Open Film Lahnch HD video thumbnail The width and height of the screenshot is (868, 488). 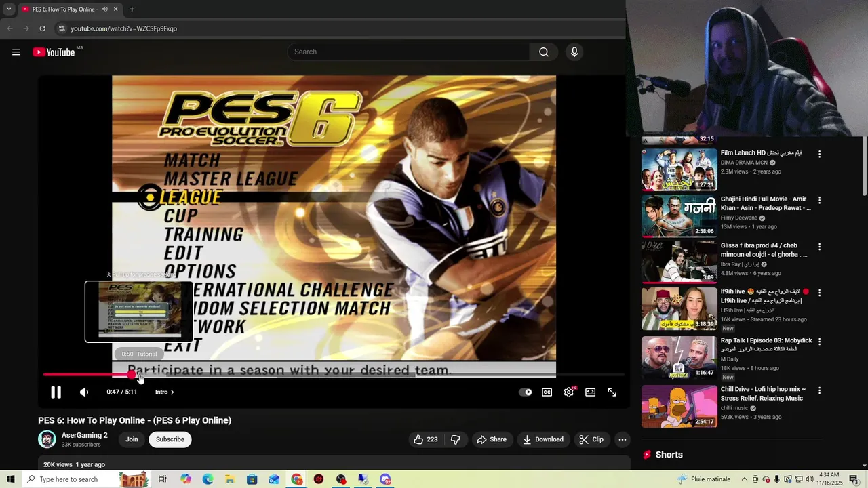[679, 169]
